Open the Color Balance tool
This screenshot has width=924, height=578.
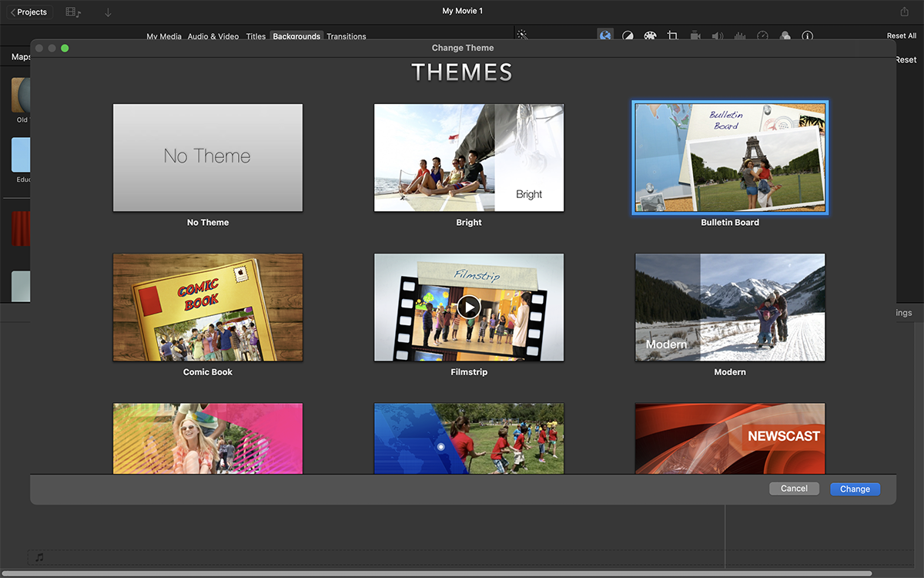tap(606, 35)
